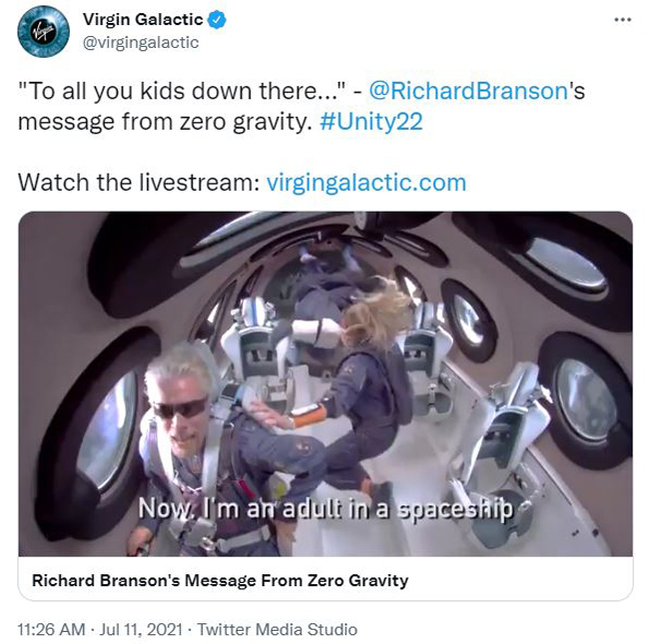
Task: Click the video card title text
Action: click(x=221, y=580)
